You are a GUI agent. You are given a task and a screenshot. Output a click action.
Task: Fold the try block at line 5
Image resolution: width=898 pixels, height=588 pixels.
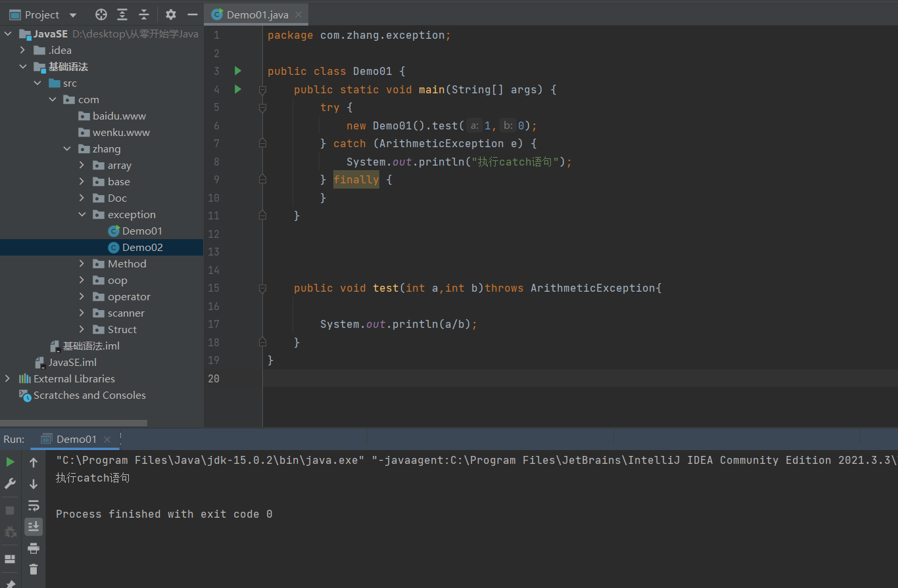click(262, 107)
